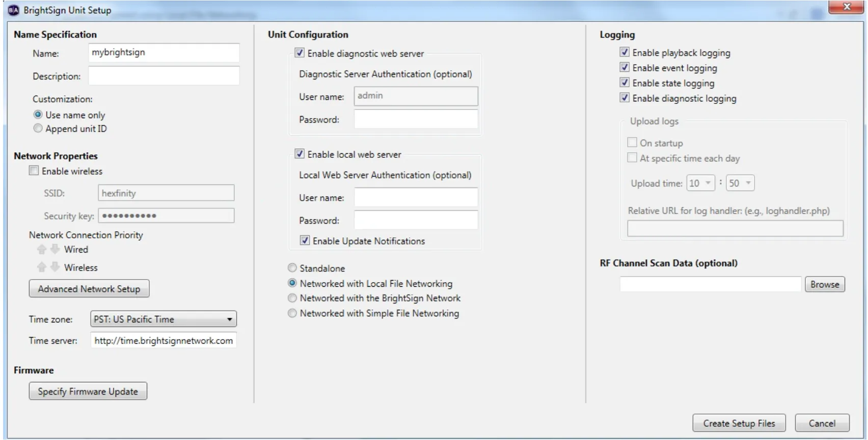The image size is (868, 440).
Task: Click the 'Firmware' section heading
Action: [34, 370]
